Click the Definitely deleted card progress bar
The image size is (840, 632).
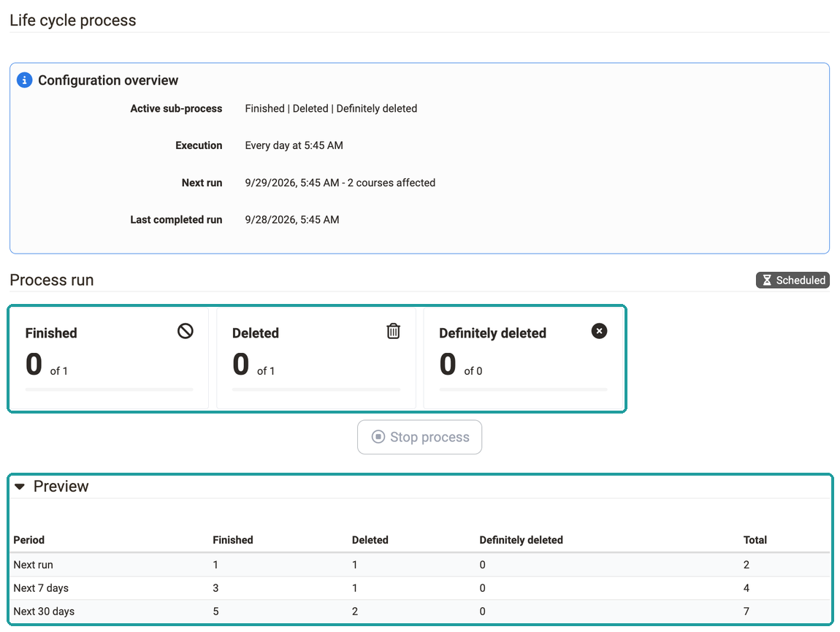pos(524,389)
